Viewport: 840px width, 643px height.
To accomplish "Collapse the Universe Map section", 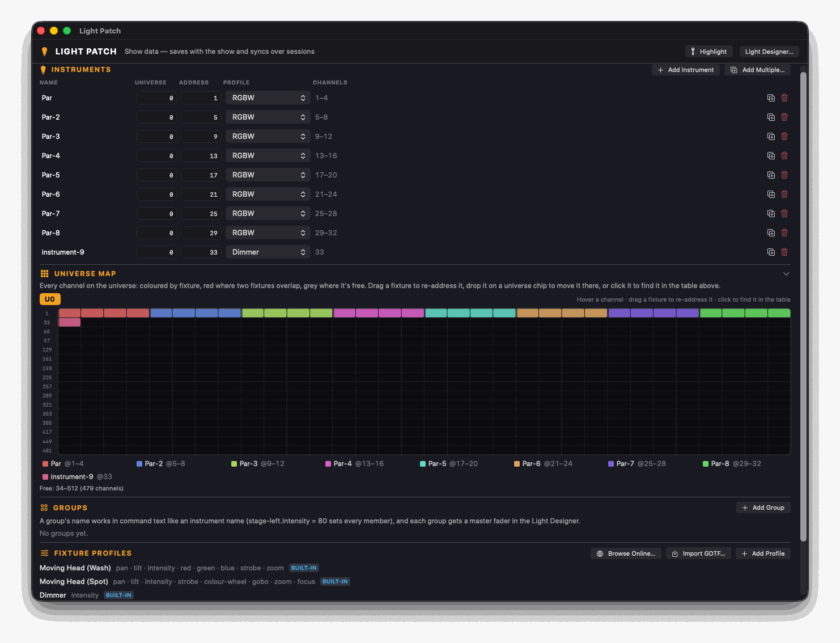I will (x=786, y=274).
